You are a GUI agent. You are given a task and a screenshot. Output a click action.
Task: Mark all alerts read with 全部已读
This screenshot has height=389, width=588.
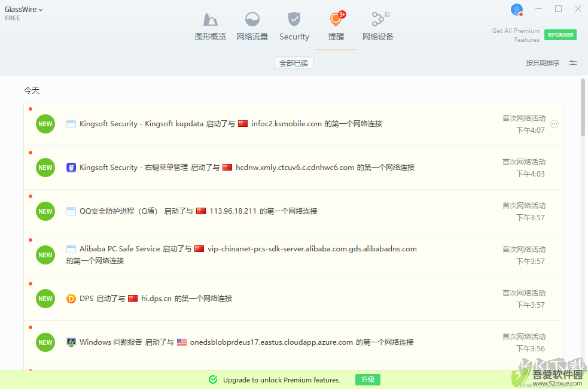coord(294,63)
